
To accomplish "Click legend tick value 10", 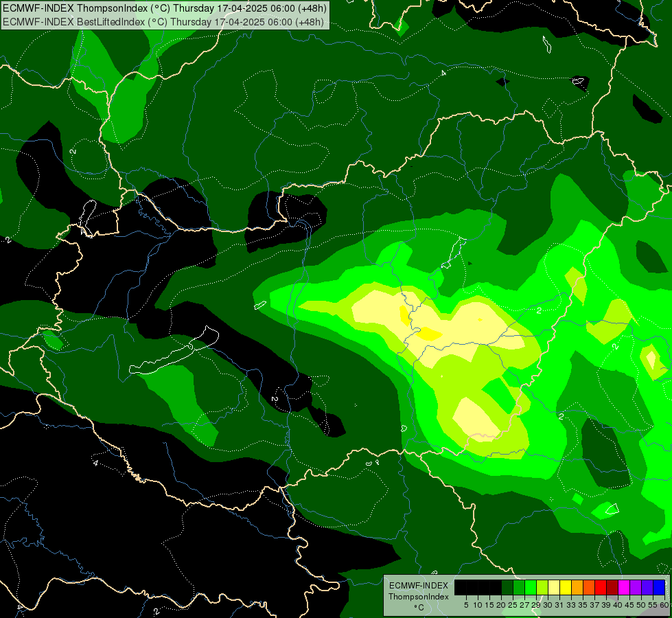I will [478, 605].
